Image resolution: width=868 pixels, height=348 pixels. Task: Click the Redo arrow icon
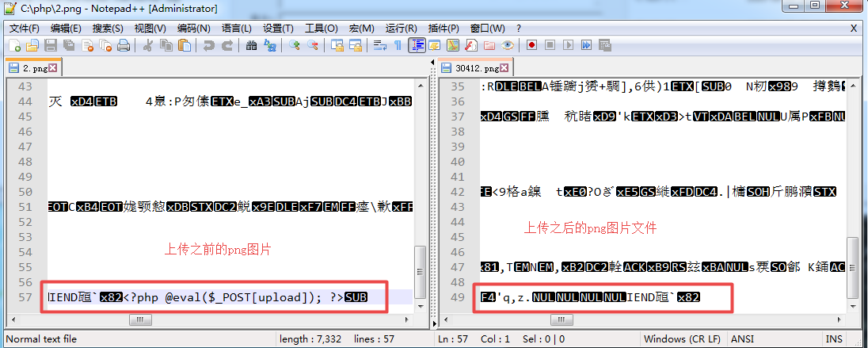(x=227, y=45)
